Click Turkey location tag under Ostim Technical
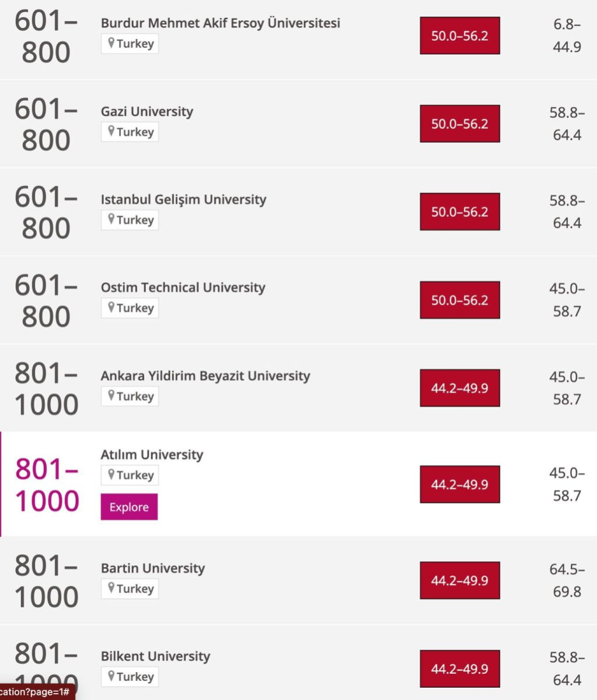This screenshot has width=597, height=700. pos(130,308)
